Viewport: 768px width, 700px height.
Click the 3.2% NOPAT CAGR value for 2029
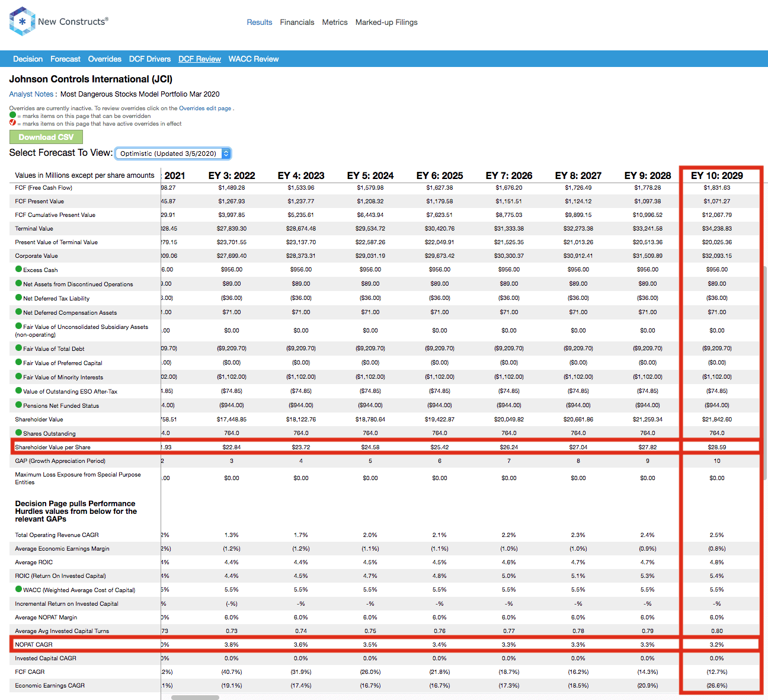pos(717,644)
